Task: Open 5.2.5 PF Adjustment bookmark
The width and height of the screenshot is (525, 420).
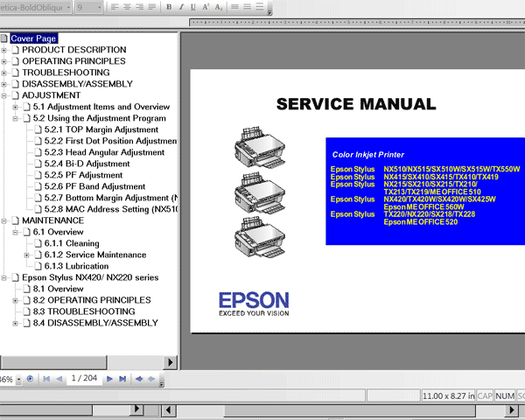Action: click(x=83, y=175)
